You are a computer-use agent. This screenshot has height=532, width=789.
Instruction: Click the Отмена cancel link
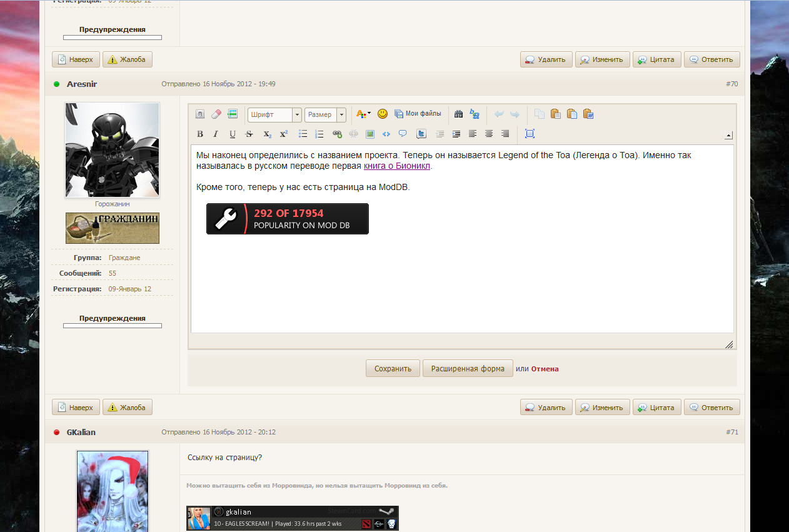click(x=545, y=369)
